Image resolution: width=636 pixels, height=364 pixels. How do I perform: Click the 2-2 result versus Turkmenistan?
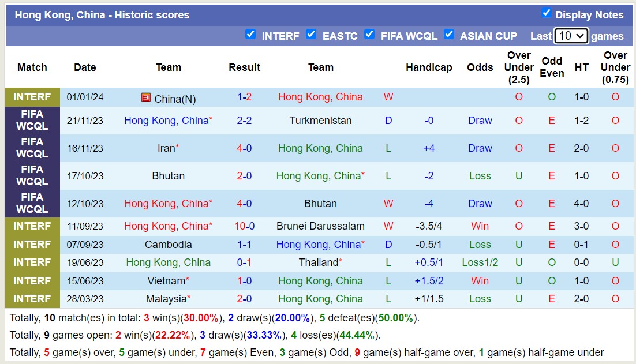pos(244,121)
